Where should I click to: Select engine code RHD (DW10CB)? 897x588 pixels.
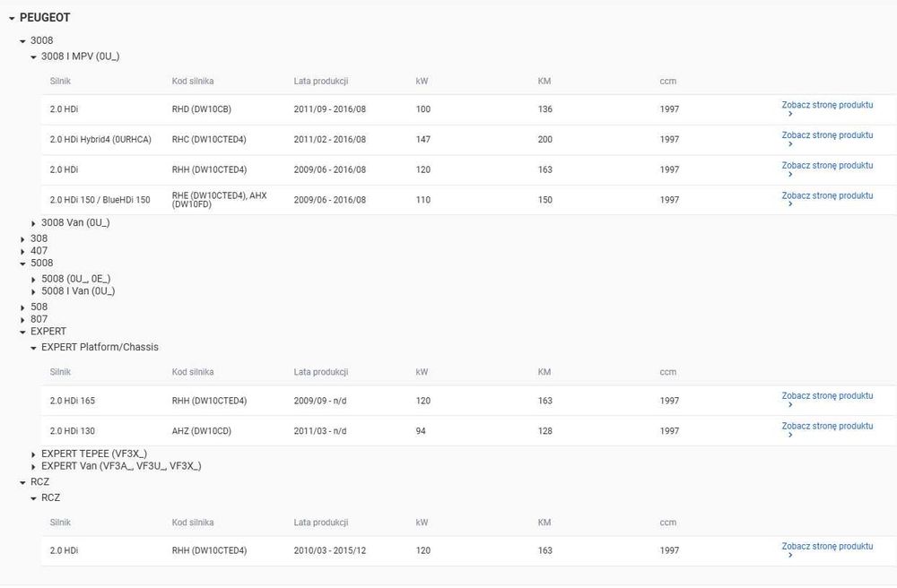tap(201, 109)
